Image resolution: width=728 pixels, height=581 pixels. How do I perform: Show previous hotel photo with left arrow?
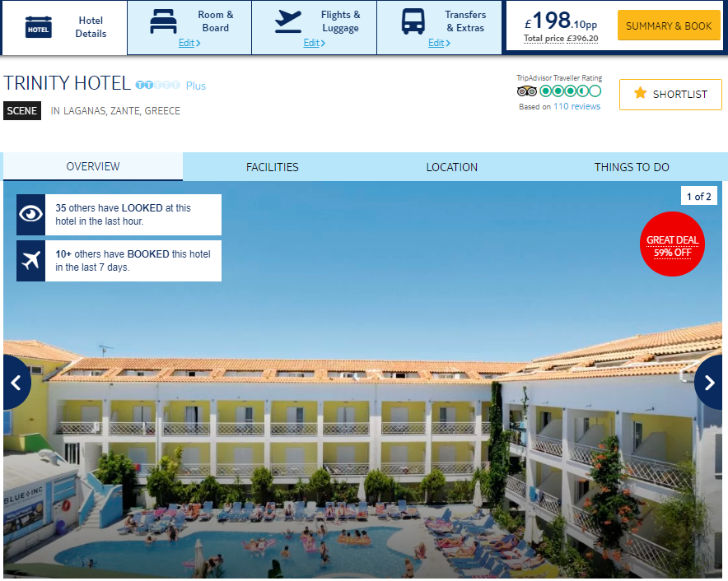16,383
